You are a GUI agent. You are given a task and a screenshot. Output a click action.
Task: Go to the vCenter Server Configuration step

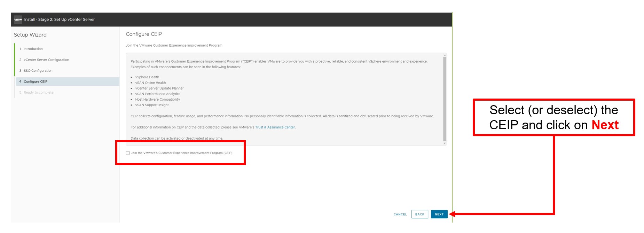46,60
